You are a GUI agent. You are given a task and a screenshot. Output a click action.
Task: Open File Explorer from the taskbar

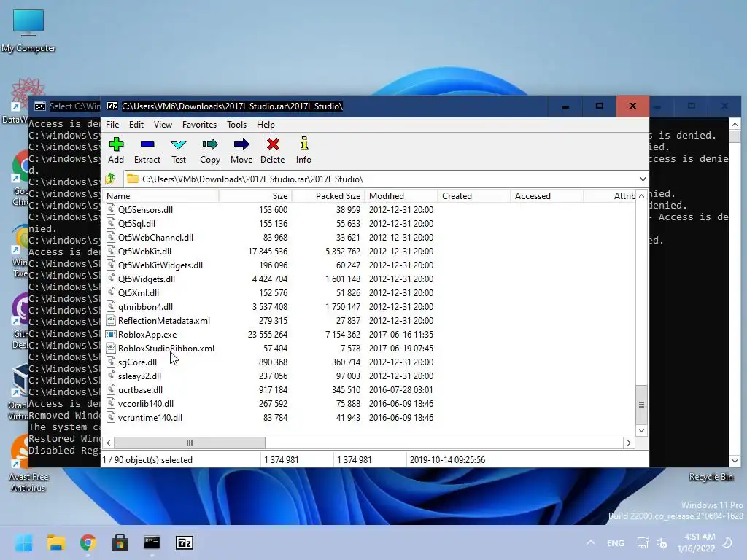(55, 542)
